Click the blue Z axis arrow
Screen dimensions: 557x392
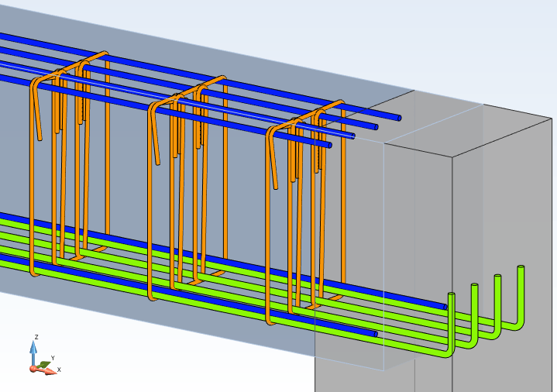click(33, 350)
